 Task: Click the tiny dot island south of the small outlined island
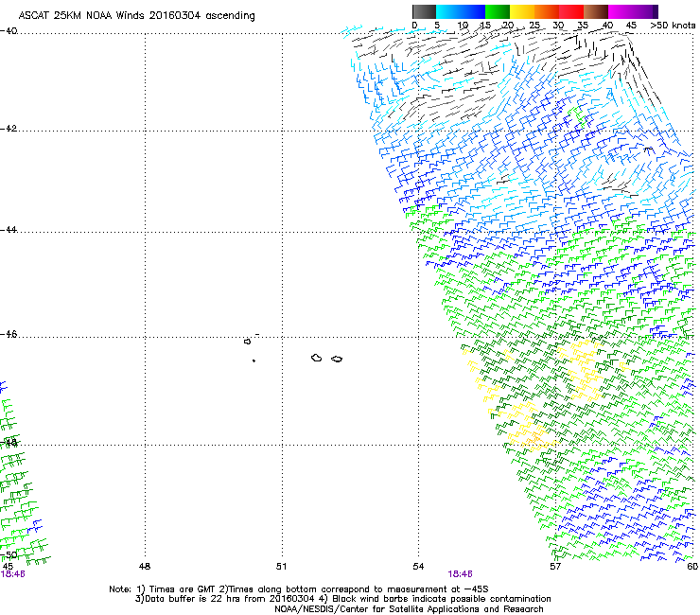[x=254, y=360]
